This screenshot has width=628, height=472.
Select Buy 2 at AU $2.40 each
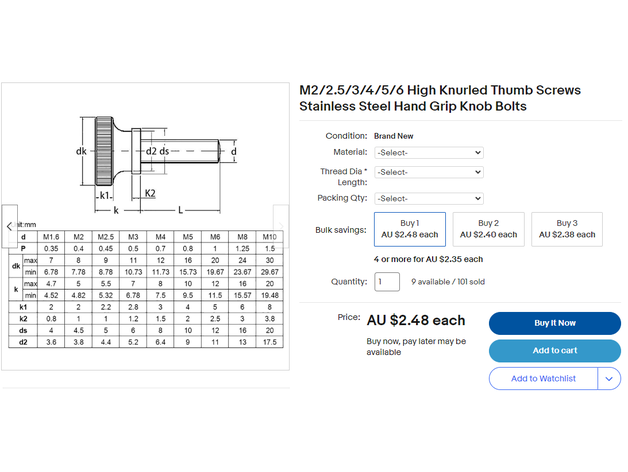488,229
